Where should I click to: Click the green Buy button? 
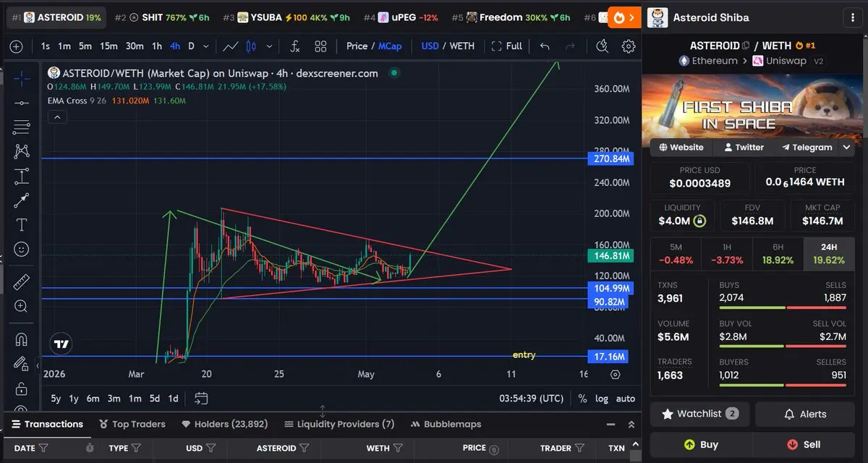click(x=700, y=444)
